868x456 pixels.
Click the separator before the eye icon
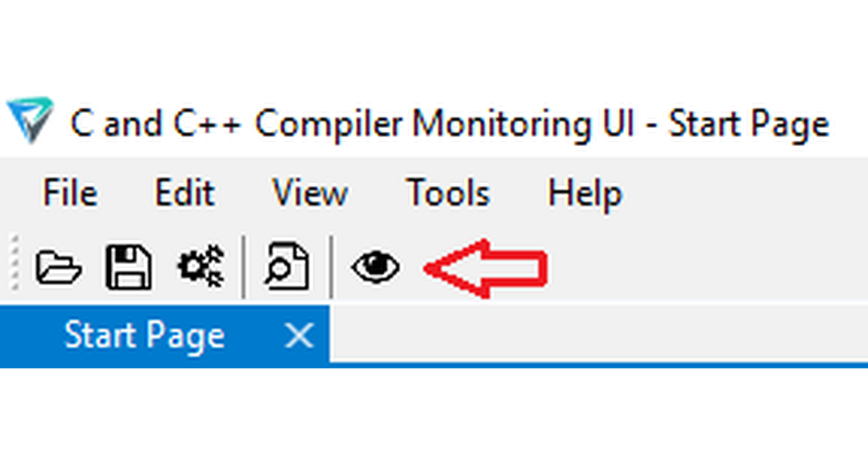pyautogui.click(x=331, y=266)
